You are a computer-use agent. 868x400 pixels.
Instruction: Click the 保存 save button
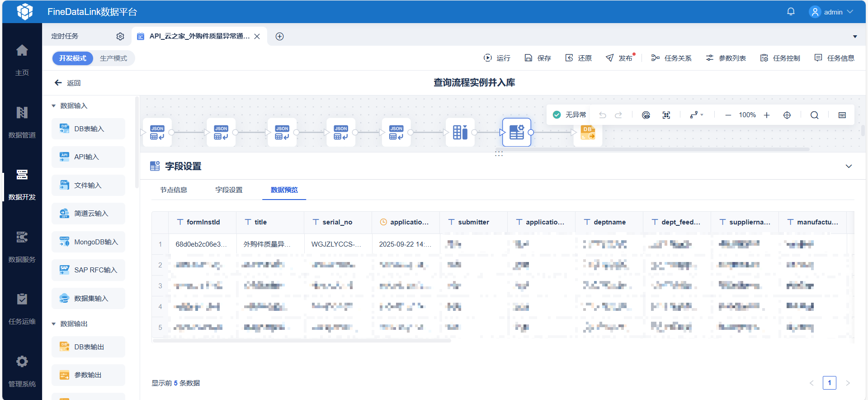click(538, 58)
